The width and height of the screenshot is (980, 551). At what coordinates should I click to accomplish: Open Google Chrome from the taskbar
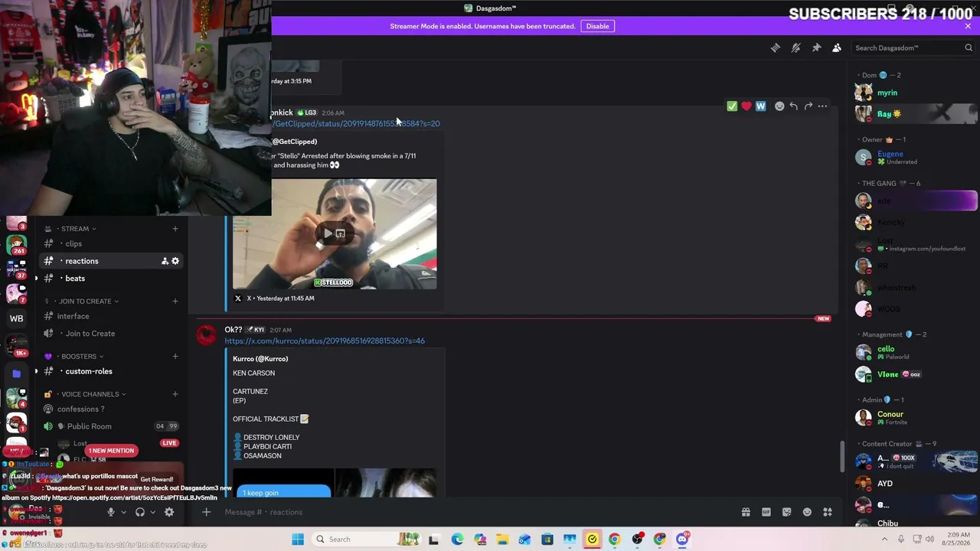[x=614, y=539]
